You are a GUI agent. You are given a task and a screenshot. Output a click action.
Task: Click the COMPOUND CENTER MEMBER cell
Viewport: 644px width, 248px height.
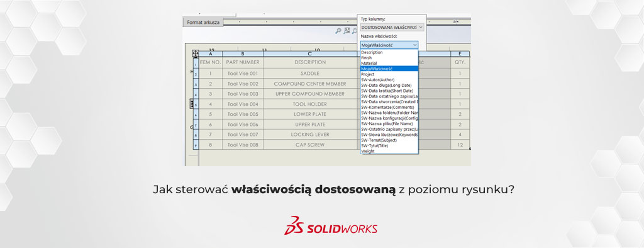click(310, 84)
